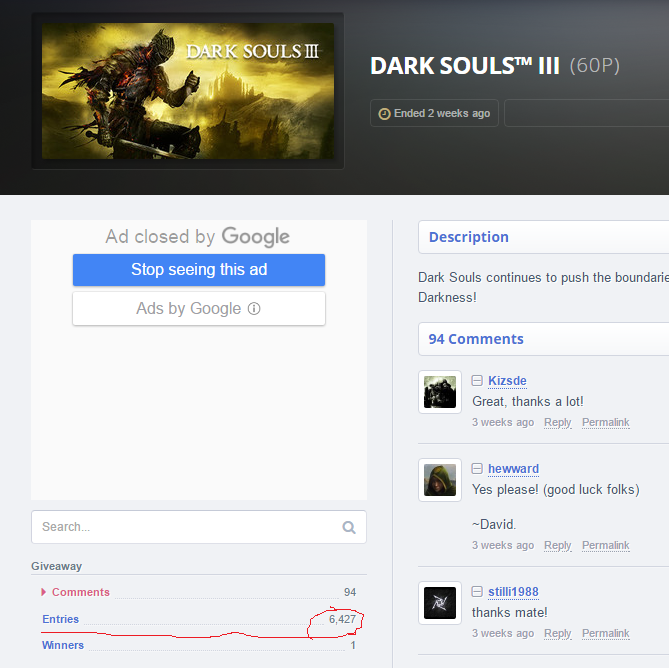
Task: Collapse Kizsde's comment
Action: (477, 380)
